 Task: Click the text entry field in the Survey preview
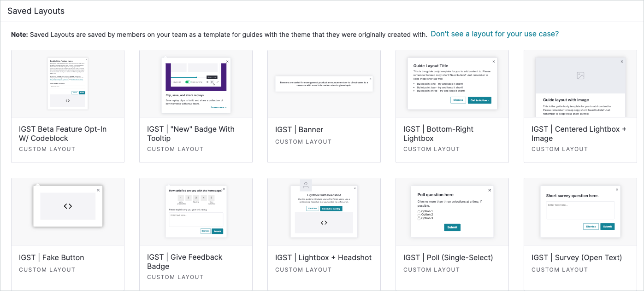coord(580,210)
